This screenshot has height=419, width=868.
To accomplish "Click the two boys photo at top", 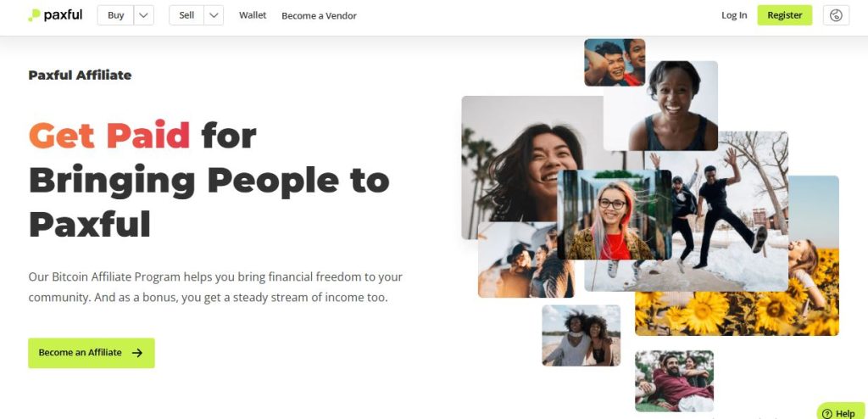I will click(615, 62).
